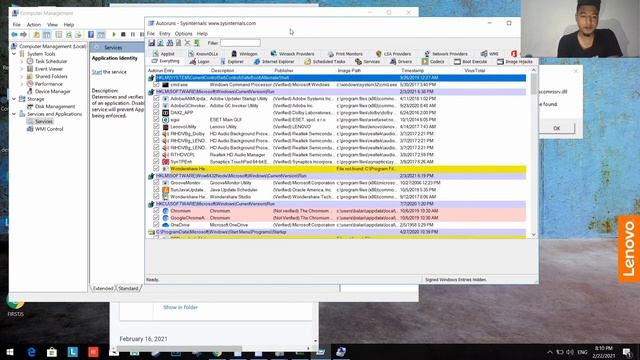This screenshot has height=360, width=640.
Task: Expand the Performance tree node
Action: pos(22,84)
